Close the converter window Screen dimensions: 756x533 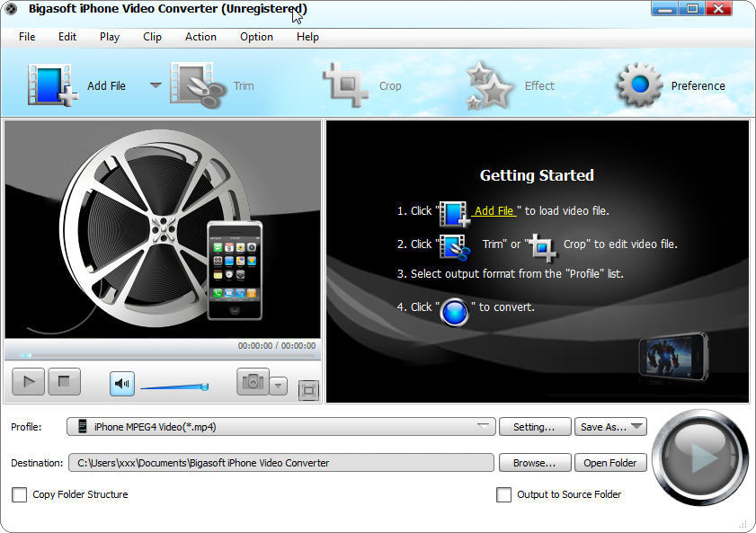click(719, 9)
